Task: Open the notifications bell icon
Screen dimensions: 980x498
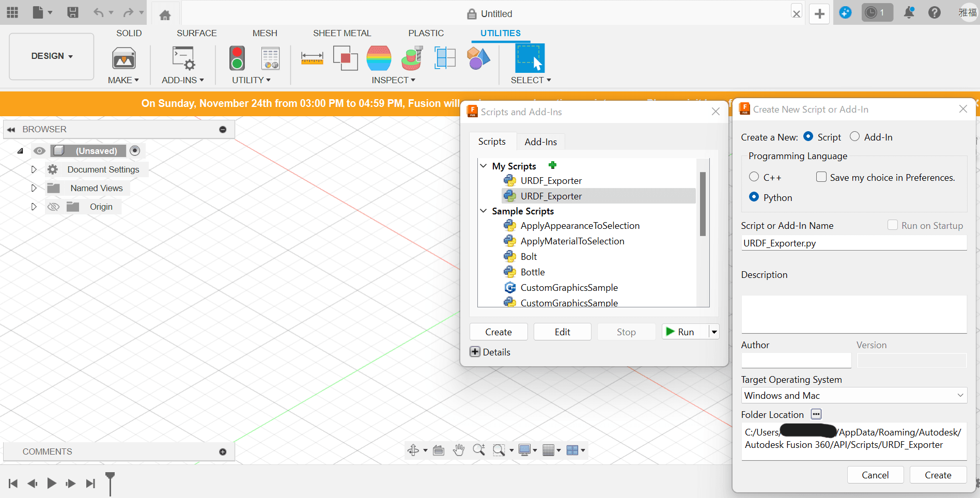Action: (909, 13)
